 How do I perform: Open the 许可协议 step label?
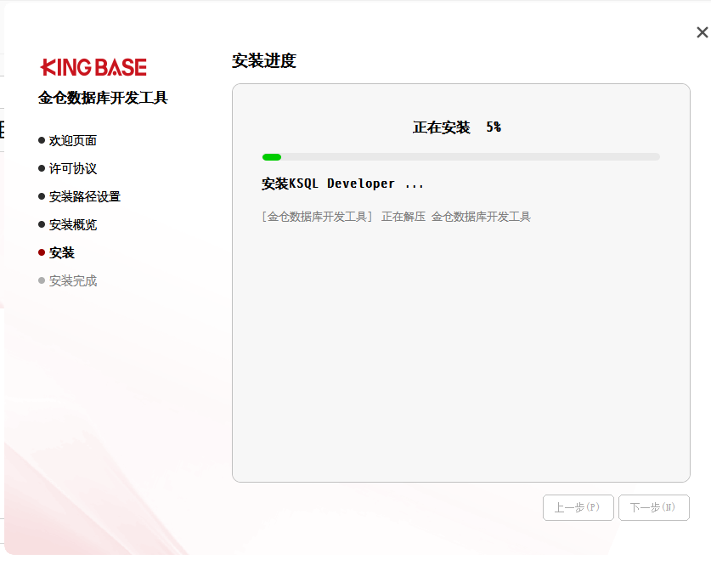(x=73, y=169)
